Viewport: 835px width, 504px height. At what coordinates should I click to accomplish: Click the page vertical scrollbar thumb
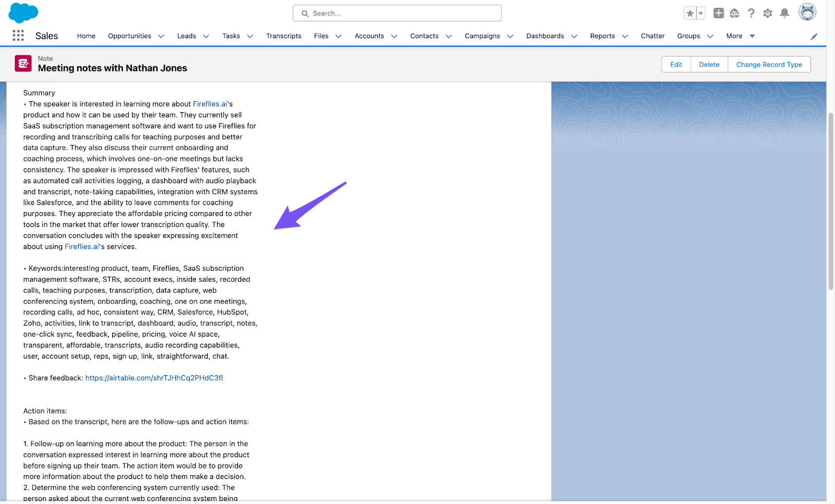(831, 201)
